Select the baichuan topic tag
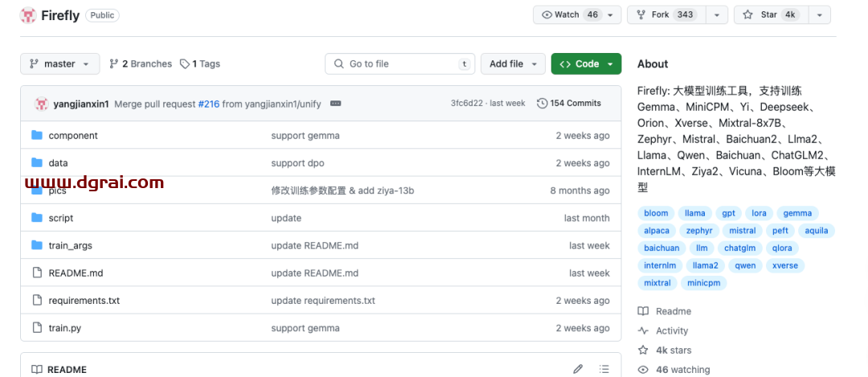The image size is (868, 377). pos(661,248)
